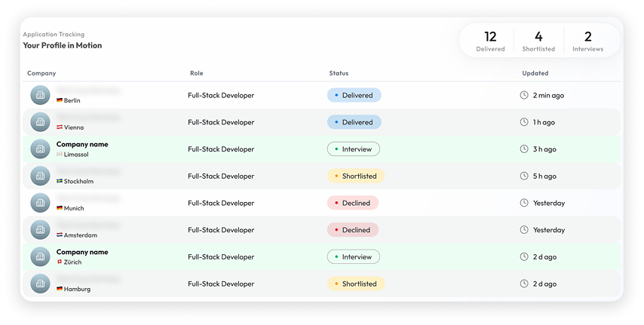Click the Austrian flag next to Vienna

60,127
